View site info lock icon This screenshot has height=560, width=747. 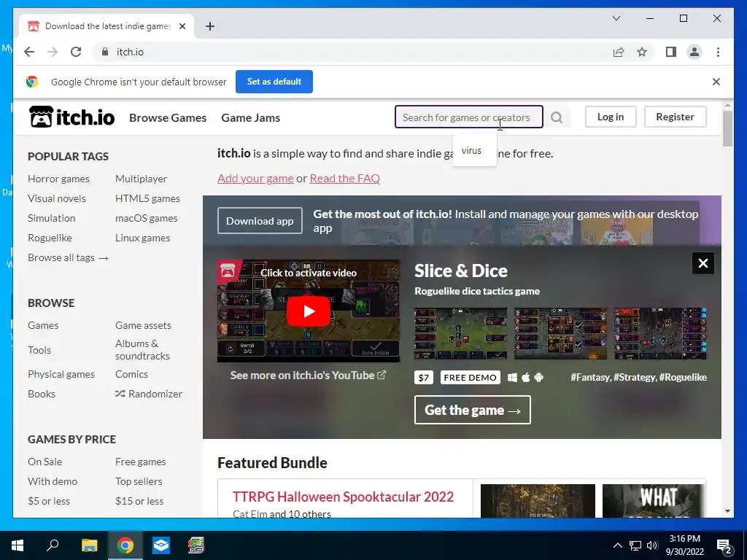click(x=105, y=52)
